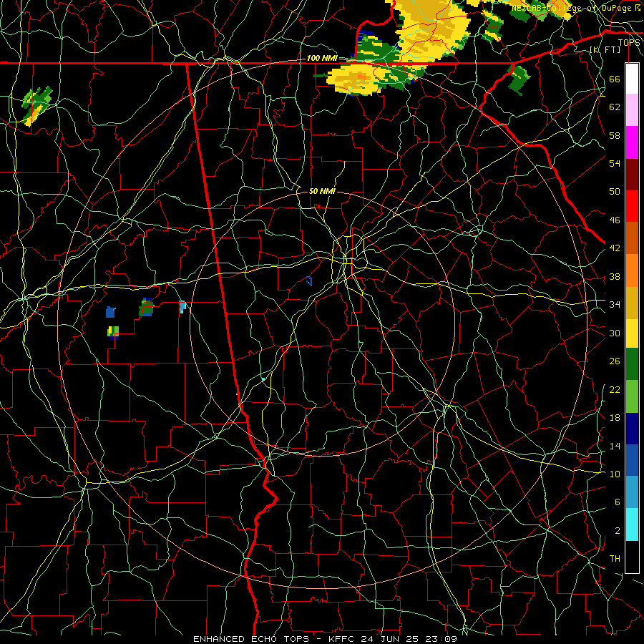644x644 pixels.
Task: Click the solid blue echo cell farthest west
Action: pos(110,312)
